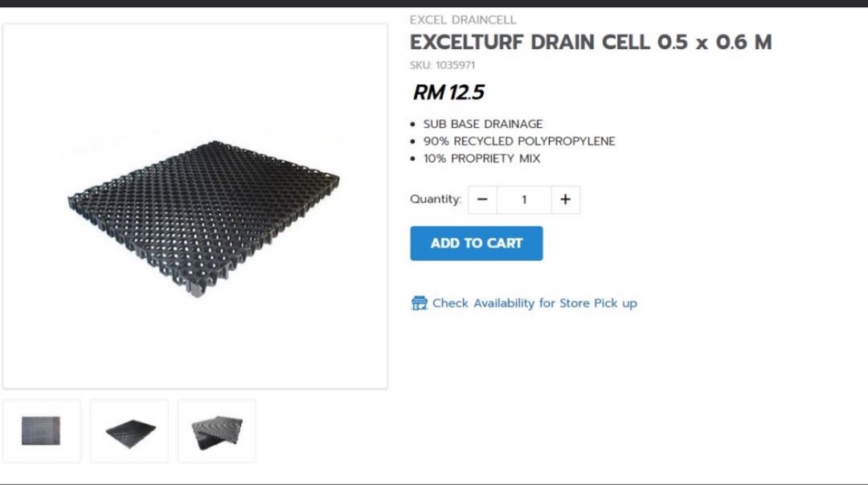
Task: Click the Quantity label
Action: (x=433, y=199)
